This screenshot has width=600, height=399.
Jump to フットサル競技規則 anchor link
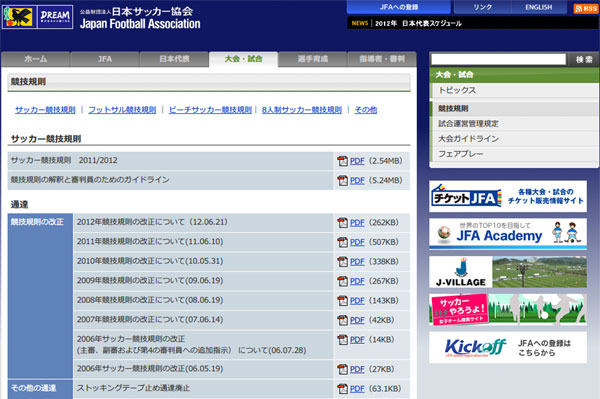click(122, 110)
